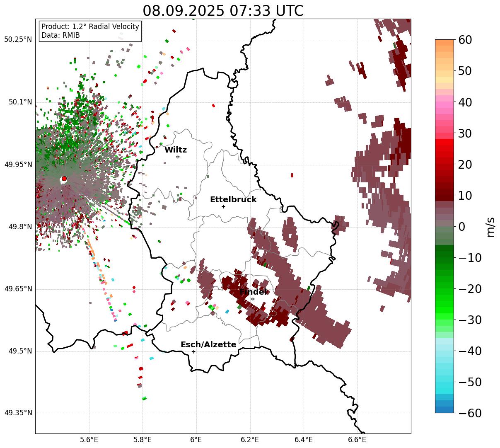The height and width of the screenshot is (448, 500).
Task: Click the m/s colorbar unit label
Action: (491, 226)
